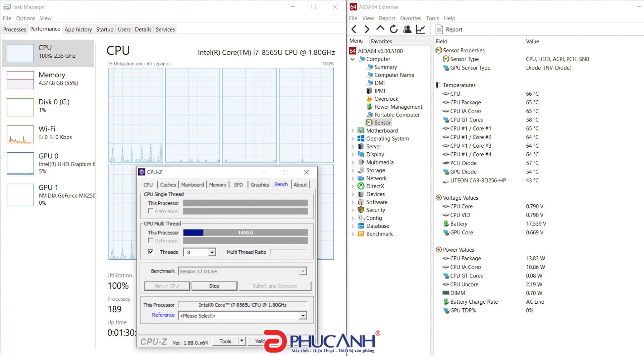Image resolution: width=644 pixels, height=356 pixels.
Task: Click Bench CPU button in CPU-Z
Action: click(167, 286)
